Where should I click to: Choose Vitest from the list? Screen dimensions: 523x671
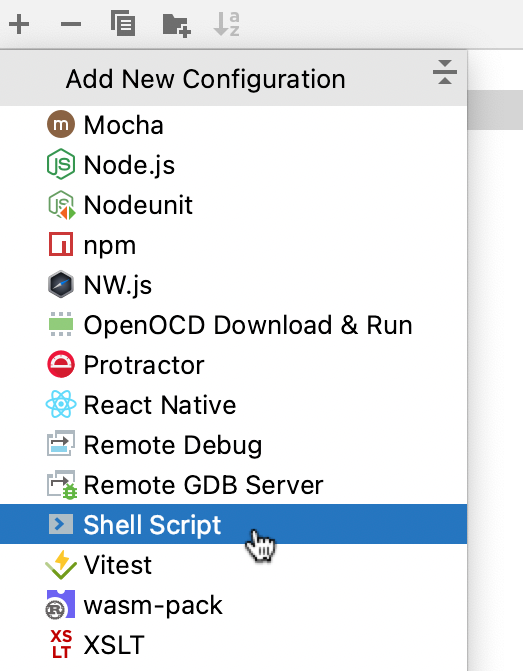point(233,564)
